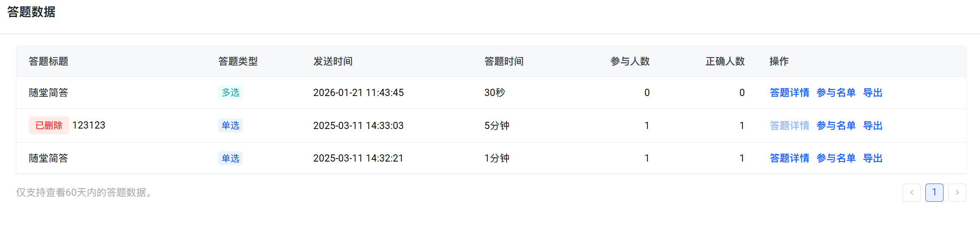The width and height of the screenshot is (980, 225).
Task: View 参与名单 for the 123123 quiz
Action: click(x=836, y=126)
